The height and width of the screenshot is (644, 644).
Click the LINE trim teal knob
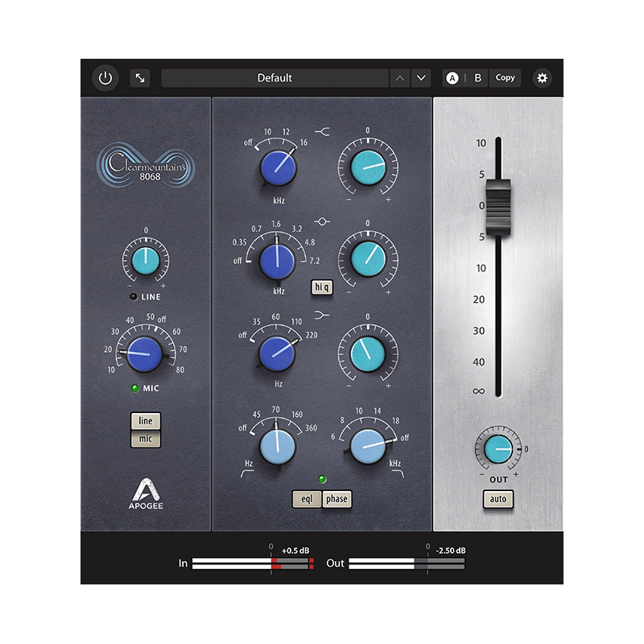tap(146, 261)
